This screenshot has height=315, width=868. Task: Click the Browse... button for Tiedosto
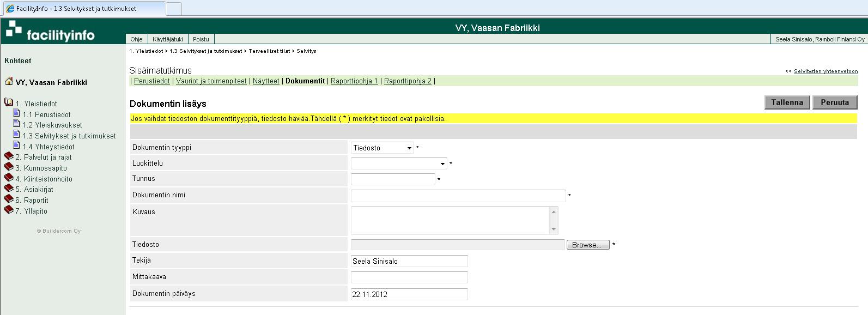tap(588, 245)
